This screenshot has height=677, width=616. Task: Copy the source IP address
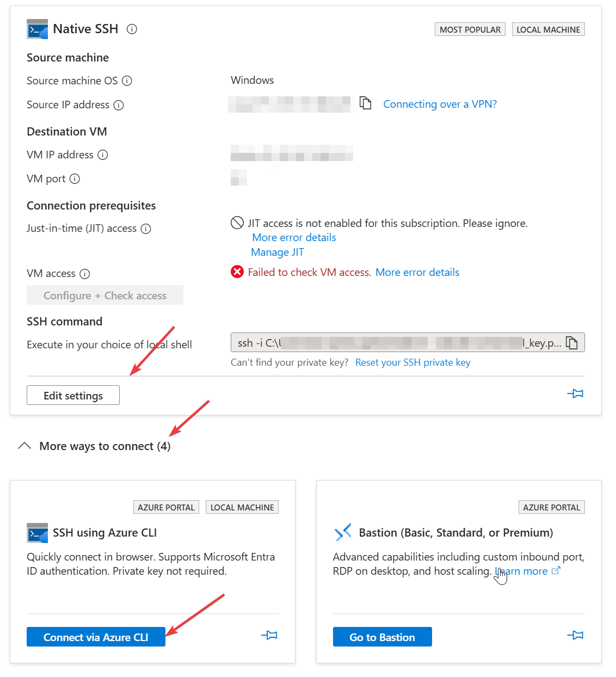pos(366,103)
